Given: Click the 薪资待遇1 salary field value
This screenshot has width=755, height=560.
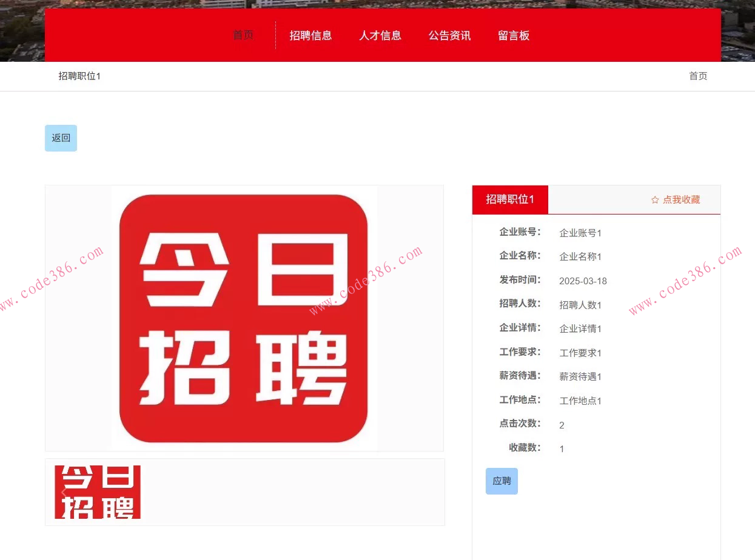Looking at the screenshot, I should (x=580, y=376).
